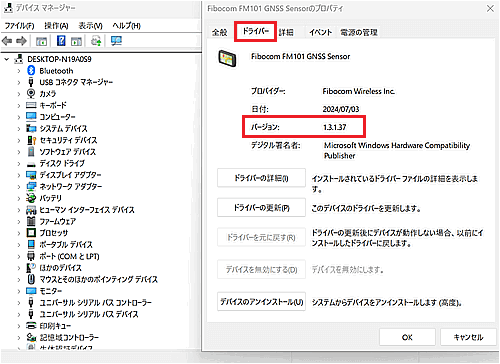The width and height of the screenshot is (500, 364).
Task: Click the モニター monitor icon
Action: 31,291
